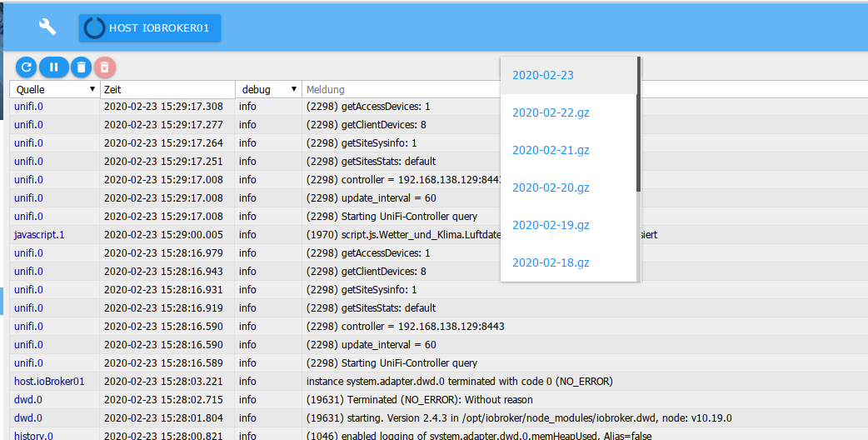Click host.ioBroker01 source link

49,382
